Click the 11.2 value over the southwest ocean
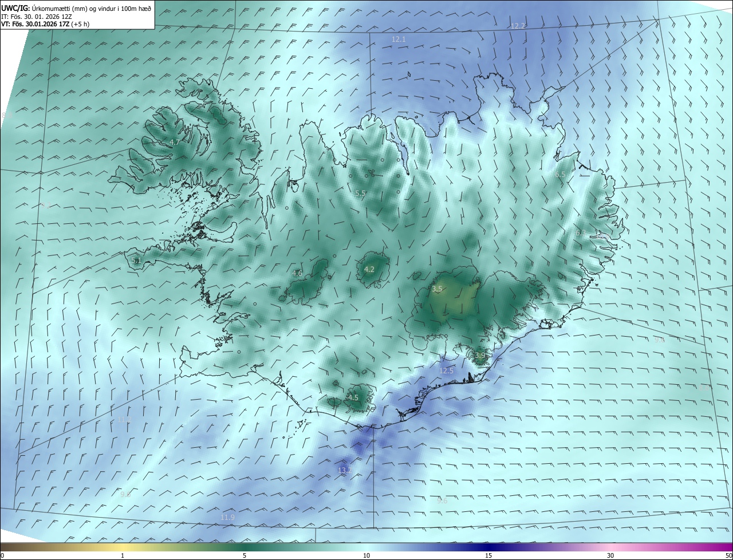Image resolution: width=733 pixels, height=560 pixels. click(x=124, y=420)
